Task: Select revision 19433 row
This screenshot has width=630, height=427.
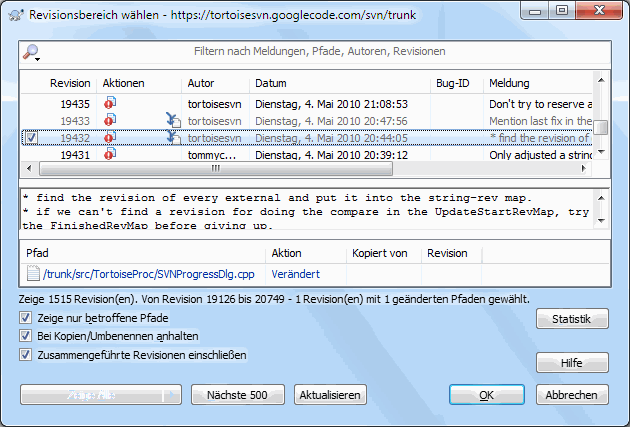Action: 307,121
